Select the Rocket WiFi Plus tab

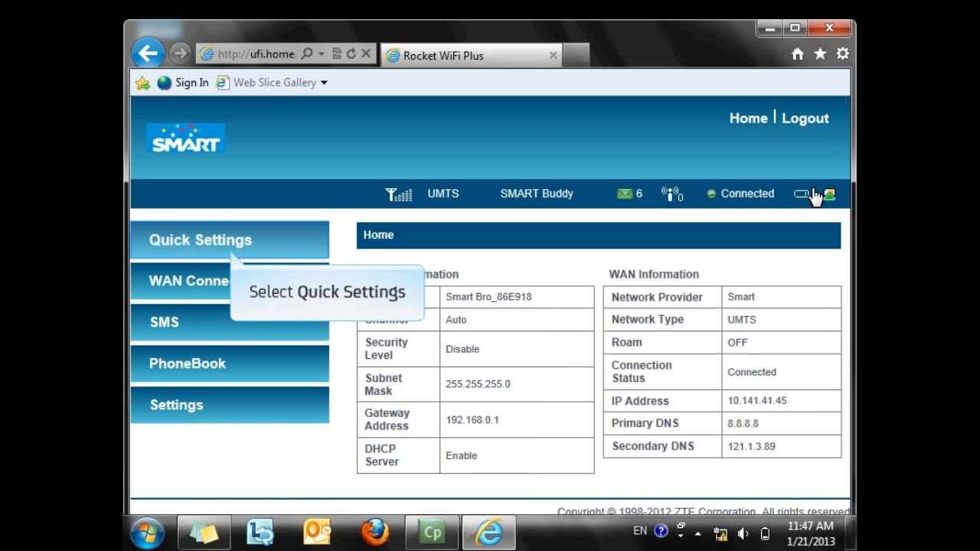point(469,55)
